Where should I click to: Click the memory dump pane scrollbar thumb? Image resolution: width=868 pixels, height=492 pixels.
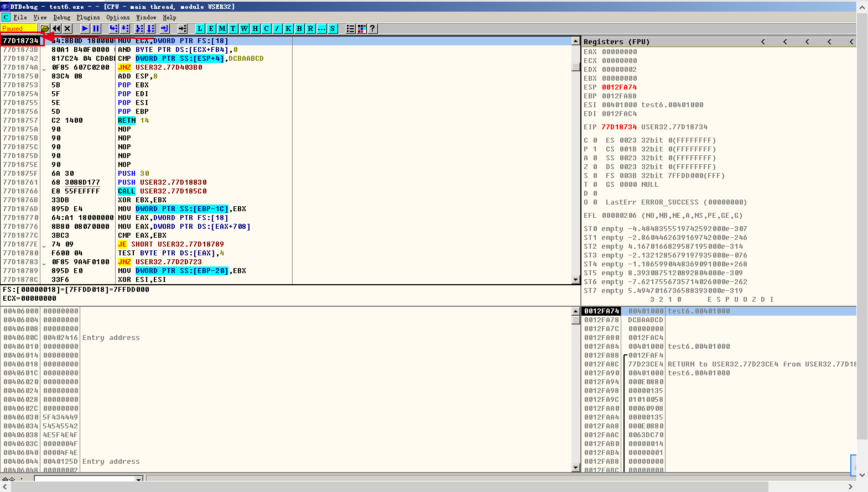click(x=575, y=320)
